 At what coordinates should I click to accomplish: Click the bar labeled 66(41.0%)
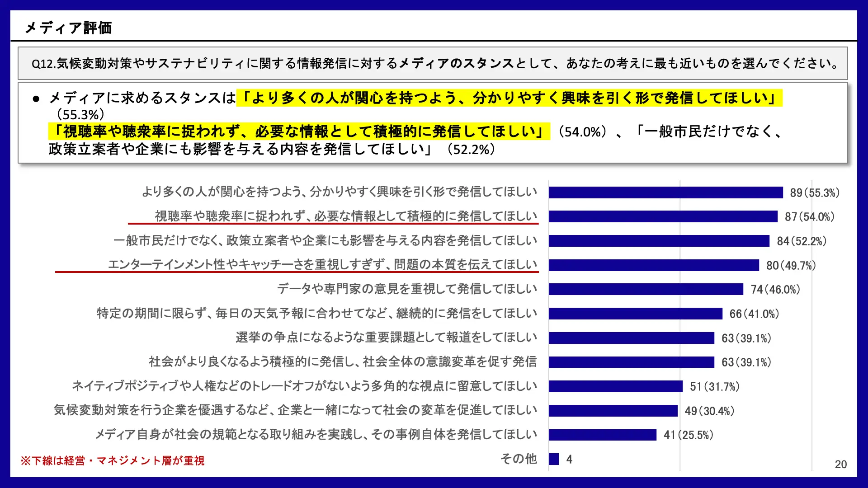(x=635, y=314)
